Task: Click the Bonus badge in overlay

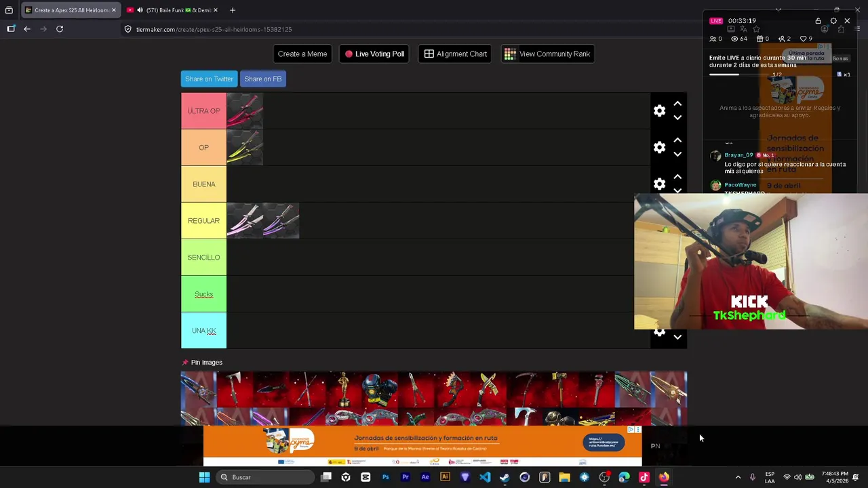Action: click(840, 59)
